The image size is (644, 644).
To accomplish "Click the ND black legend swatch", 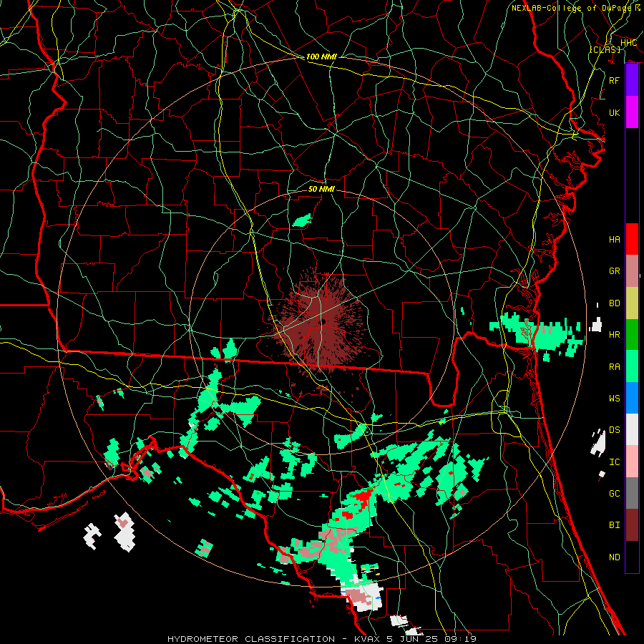I will click(x=632, y=557).
